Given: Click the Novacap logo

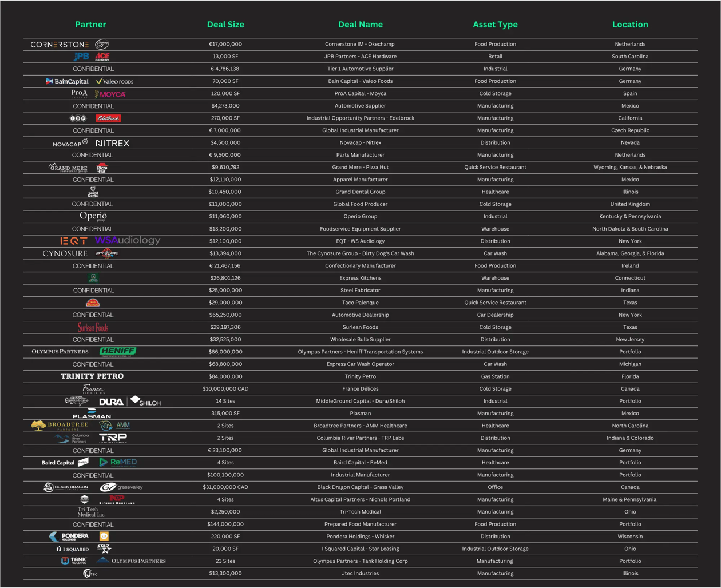Looking at the screenshot, I should [x=70, y=143].
